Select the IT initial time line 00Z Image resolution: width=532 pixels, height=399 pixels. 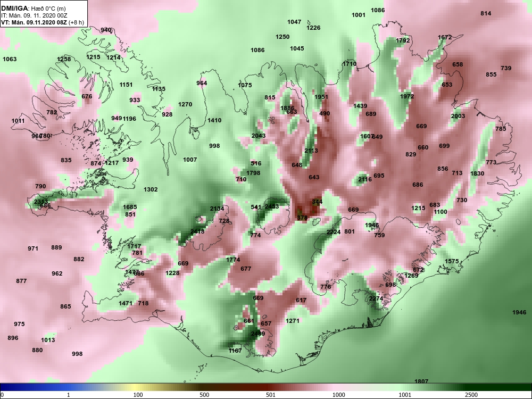coord(35,15)
